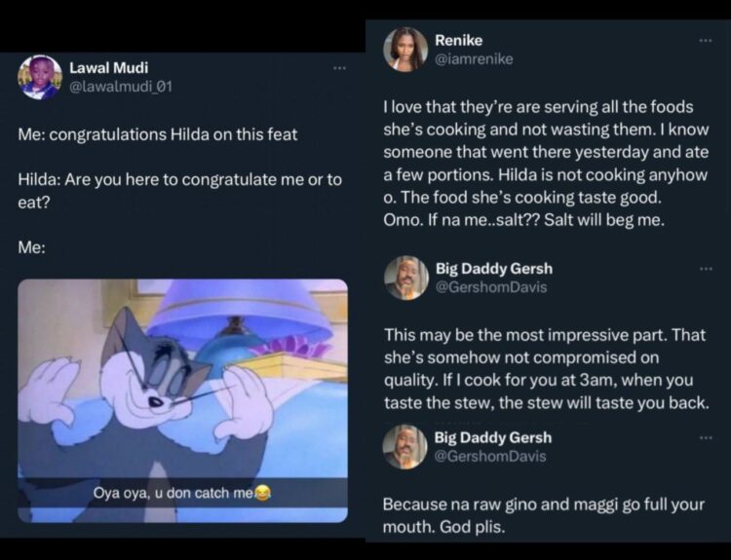
Task: Click the Renike display name
Action: point(459,41)
